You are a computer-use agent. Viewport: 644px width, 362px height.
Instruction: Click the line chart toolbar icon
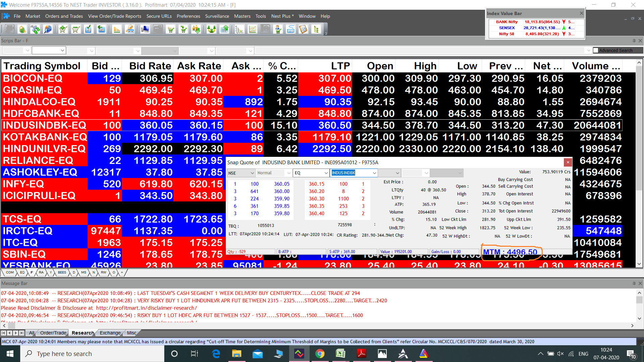[252, 29]
